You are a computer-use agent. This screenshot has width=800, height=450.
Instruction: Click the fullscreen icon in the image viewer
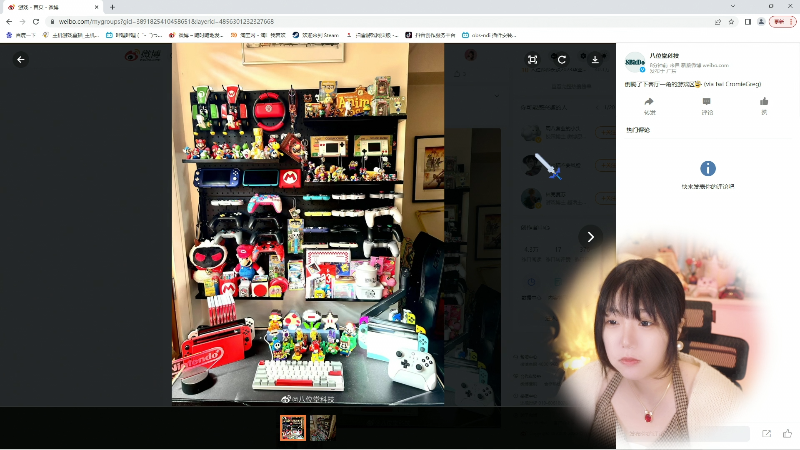(532, 60)
